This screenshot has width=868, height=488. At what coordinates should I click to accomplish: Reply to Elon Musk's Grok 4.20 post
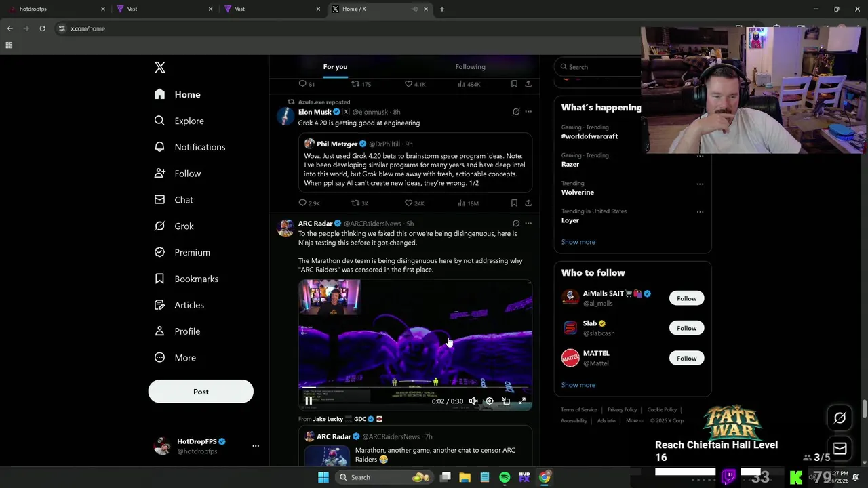coord(309,203)
